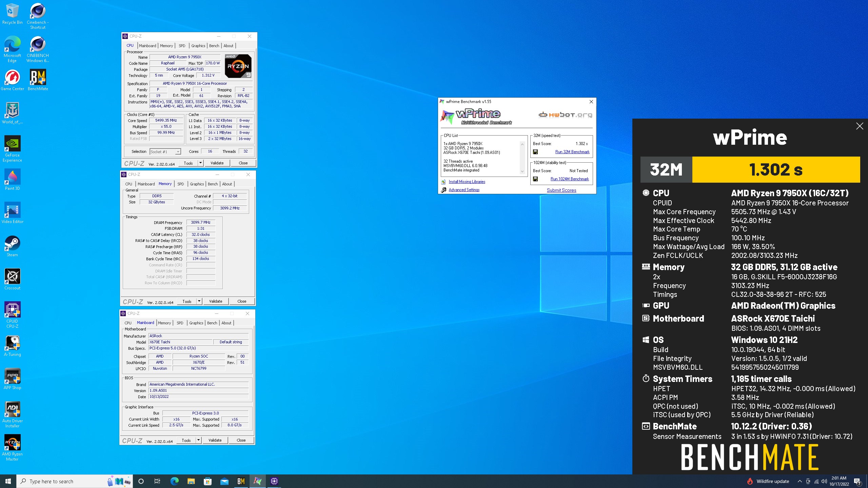Open the Crossout desktop icon
868x488 pixels.
[12, 279]
